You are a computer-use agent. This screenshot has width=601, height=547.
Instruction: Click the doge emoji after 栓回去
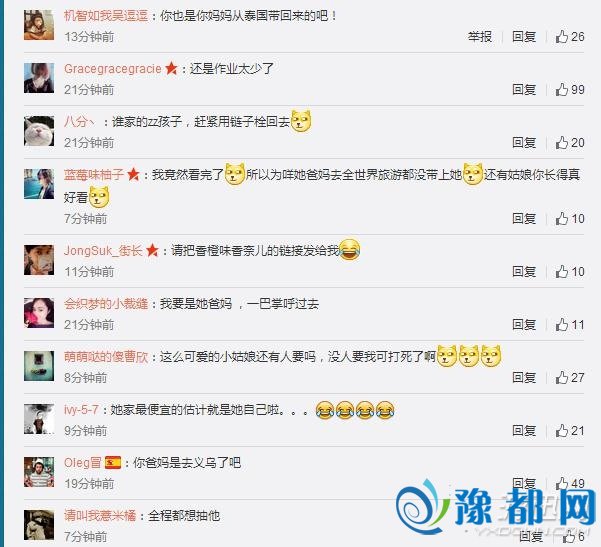pos(301,122)
